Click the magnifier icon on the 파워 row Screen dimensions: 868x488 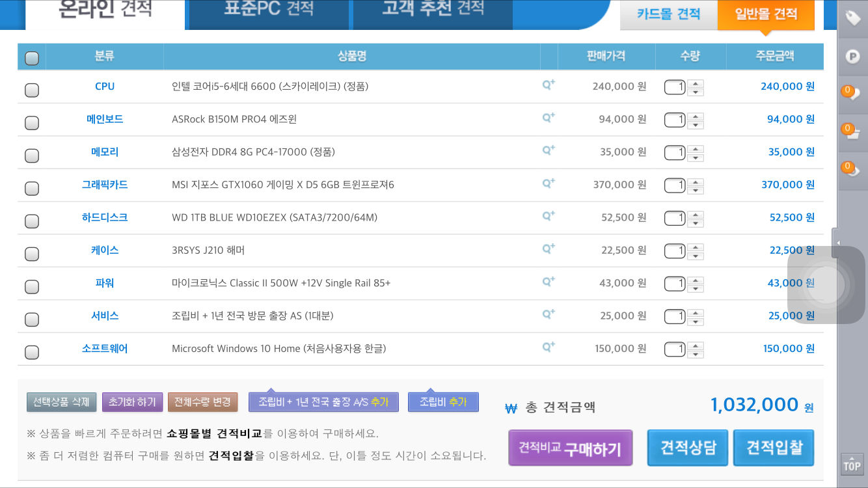(549, 282)
